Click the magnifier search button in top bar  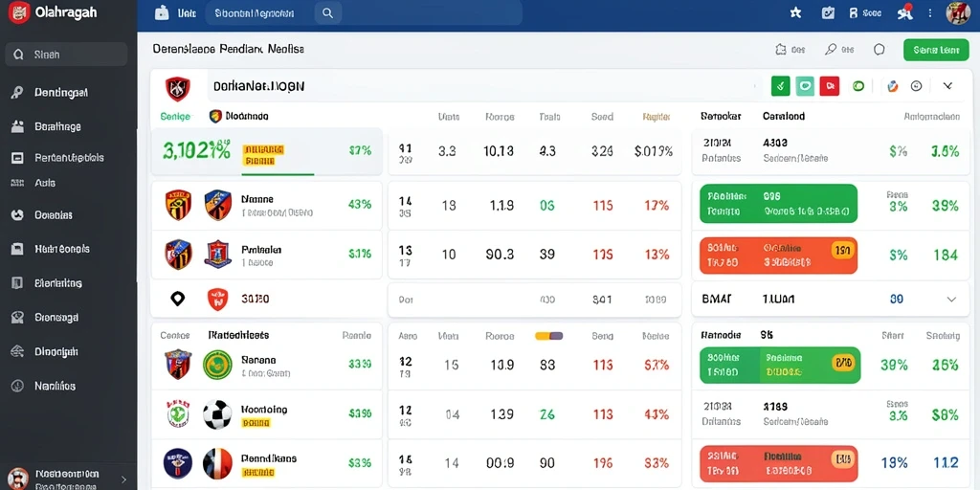[327, 12]
